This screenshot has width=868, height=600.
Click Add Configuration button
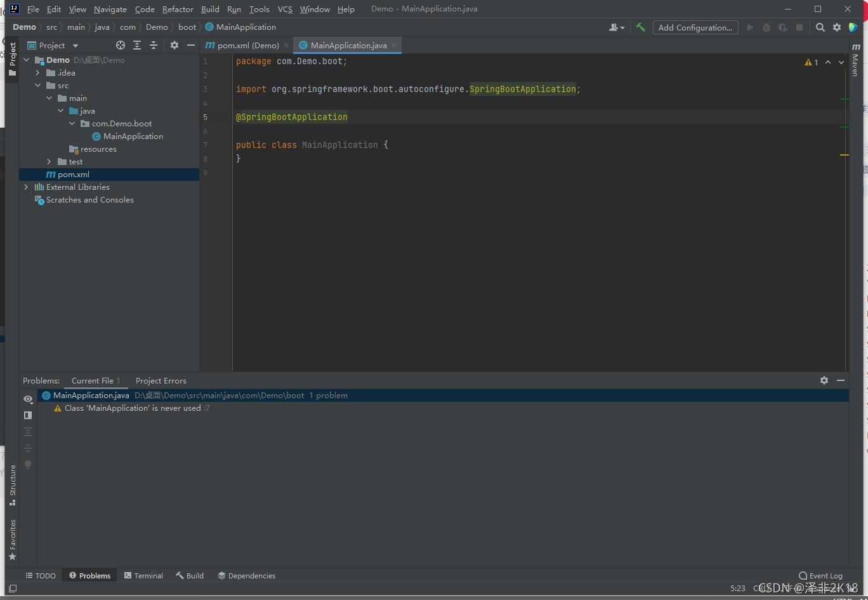pos(695,27)
